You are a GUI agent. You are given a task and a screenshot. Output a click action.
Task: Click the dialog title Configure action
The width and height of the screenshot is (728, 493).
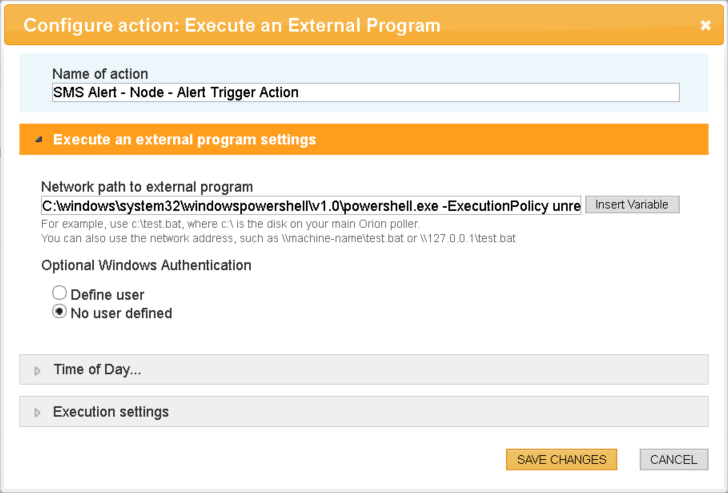coord(232,25)
